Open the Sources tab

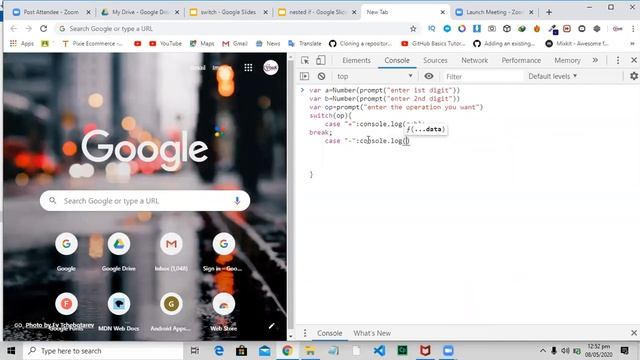[435, 60]
